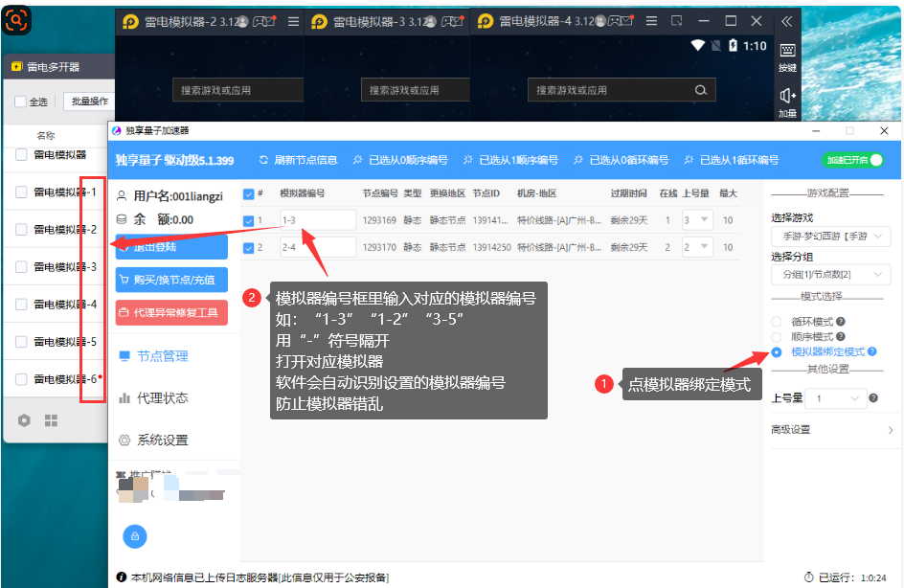Toggle the 加速已开启 acceleration switch

tap(852, 160)
